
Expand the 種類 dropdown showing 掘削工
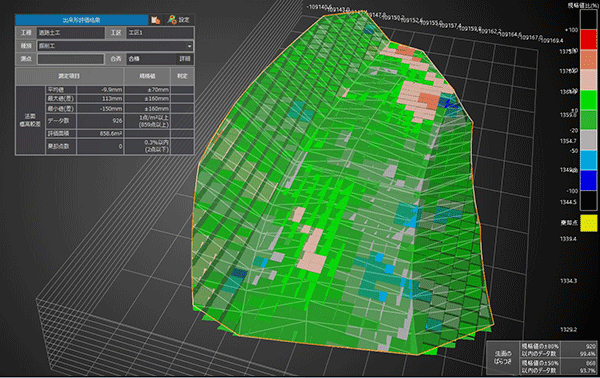point(115,46)
